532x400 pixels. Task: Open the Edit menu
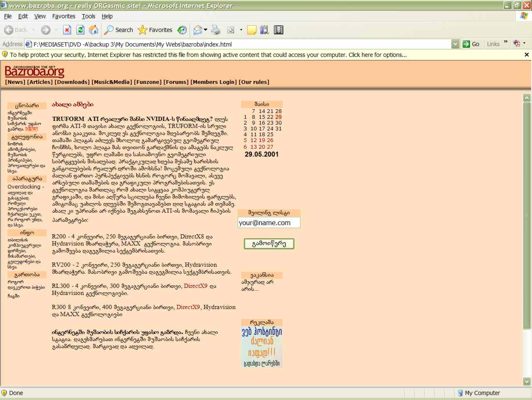tap(23, 16)
